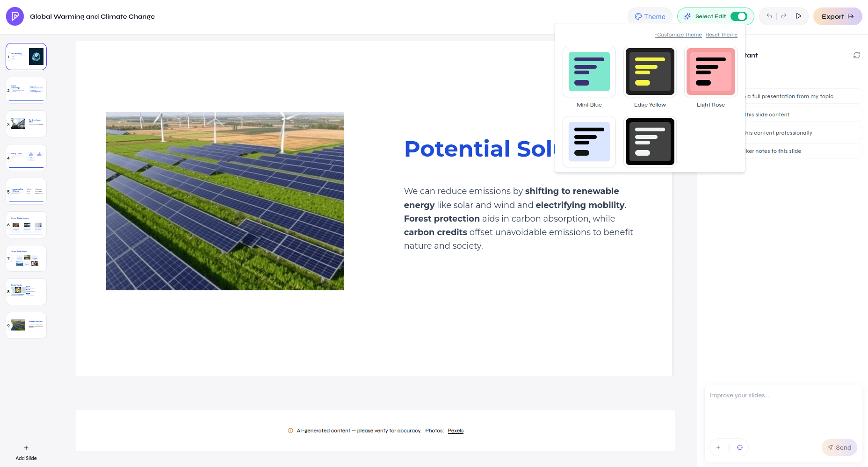Image resolution: width=868 pixels, height=467 pixels.
Task: Click the Export button
Action: click(838, 16)
